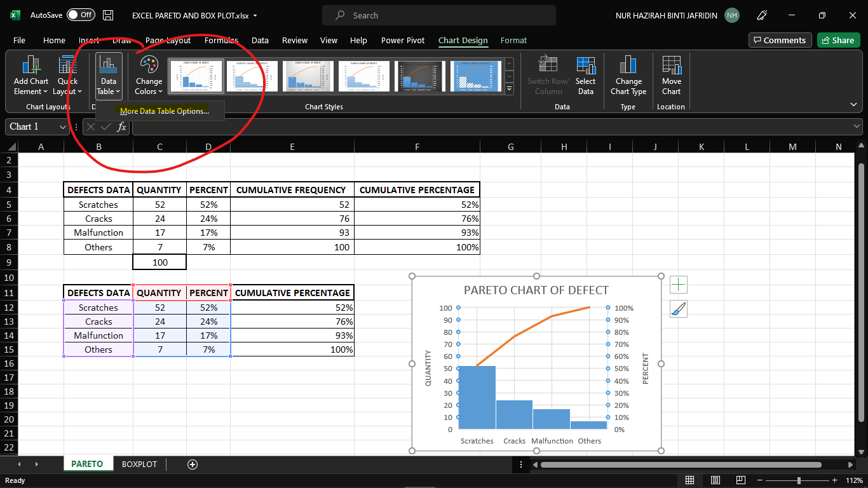Open the Format tab
Screen dimensions: 868x488
(x=513, y=40)
